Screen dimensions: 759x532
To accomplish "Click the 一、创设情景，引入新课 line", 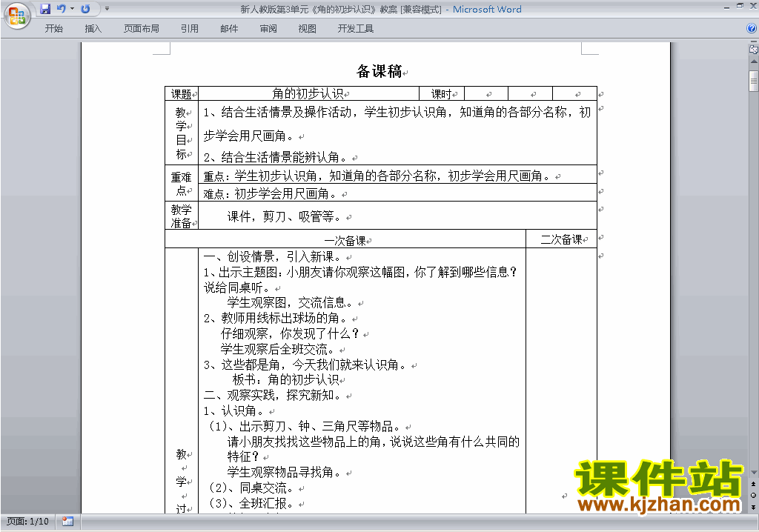I will (x=272, y=256).
